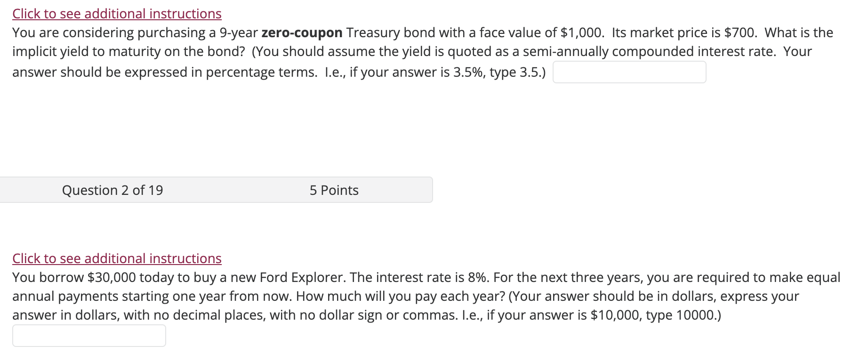Click on the Question 2 label text
This screenshot has height=354, width=868.
pyautogui.click(x=112, y=190)
